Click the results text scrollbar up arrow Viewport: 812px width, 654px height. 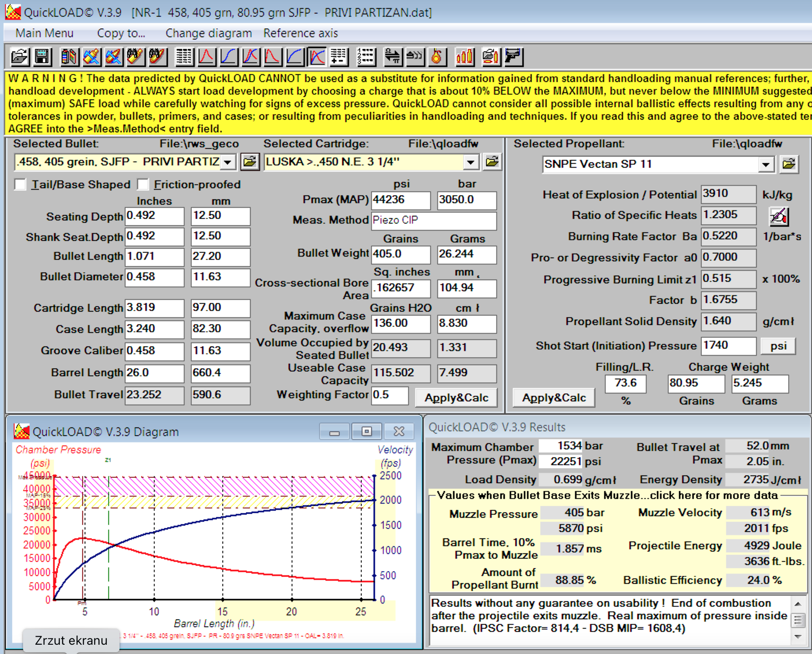[797, 604]
